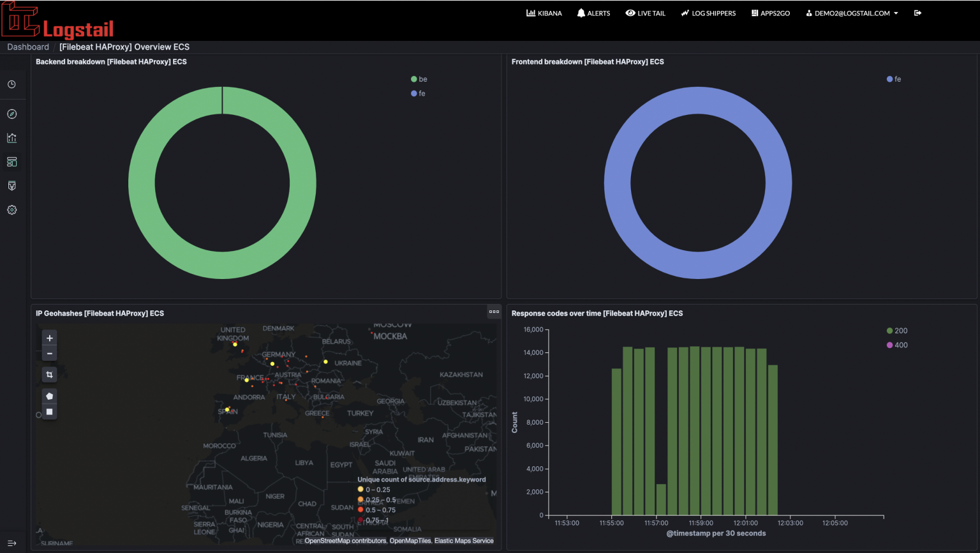Screen dimensions: 980x553
Task: Click the IP Geohashes panel title
Action: click(100, 314)
